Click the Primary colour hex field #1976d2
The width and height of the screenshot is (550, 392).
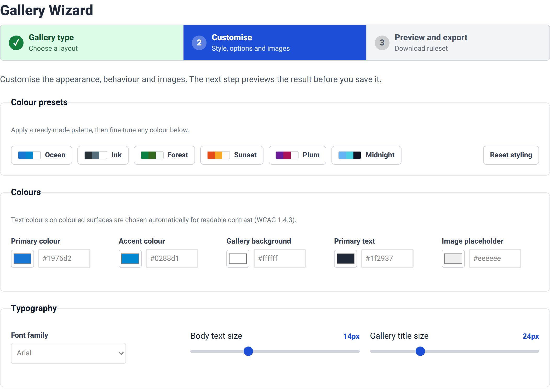coord(64,258)
